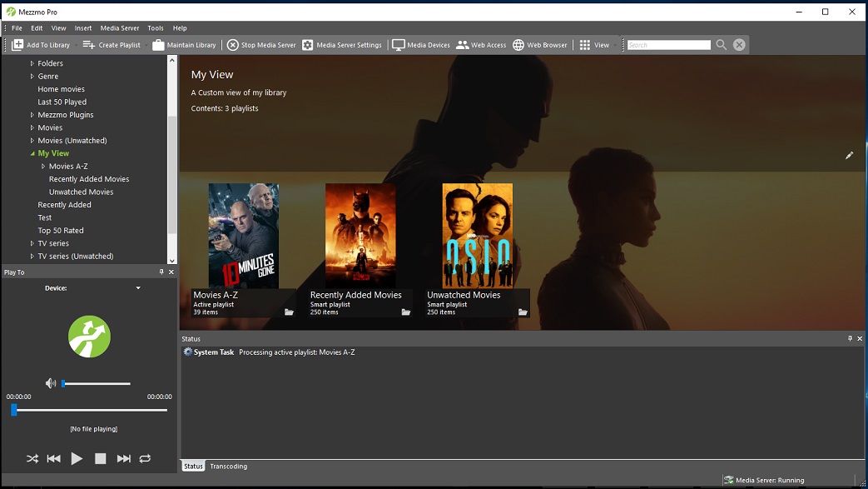868x489 pixels.
Task: Expand the Folders tree node
Action: (x=32, y=63)
